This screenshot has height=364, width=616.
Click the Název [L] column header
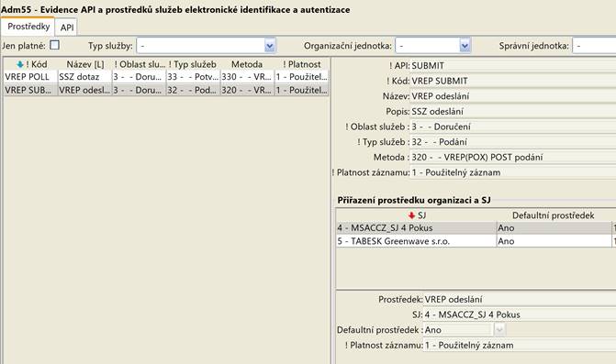click(84, 64)
